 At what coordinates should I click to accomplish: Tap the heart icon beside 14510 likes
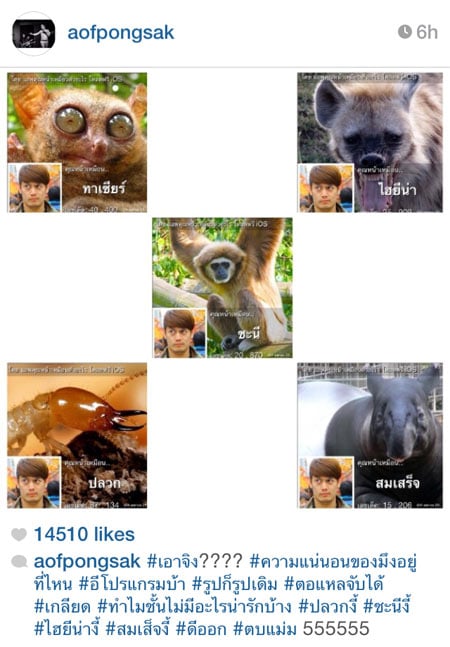19,534
